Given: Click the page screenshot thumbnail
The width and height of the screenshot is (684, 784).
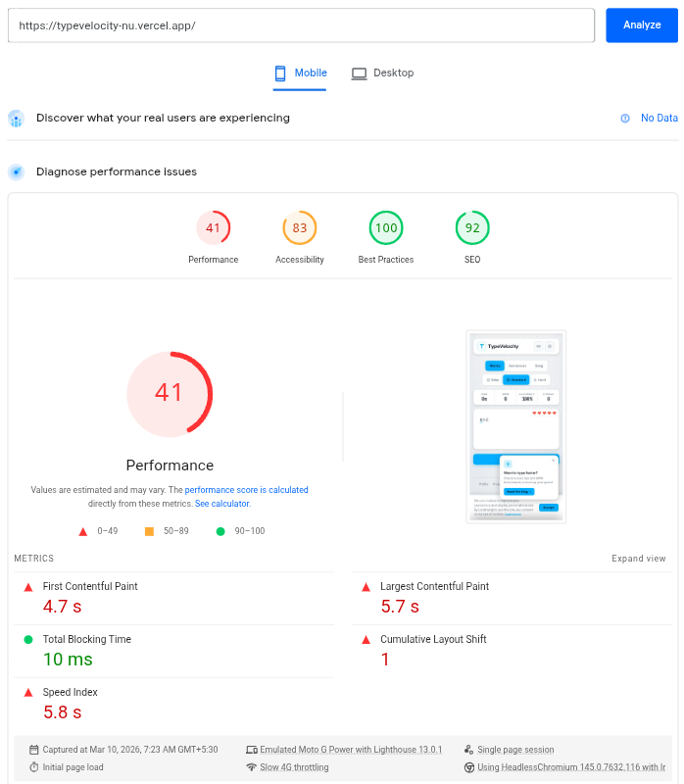Looking at the screenshot, I should point(516,426).
